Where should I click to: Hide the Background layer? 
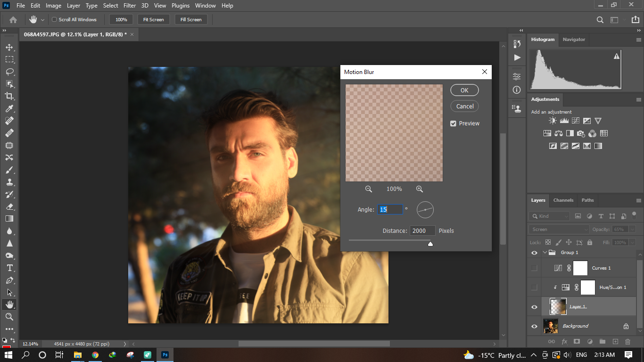[534, 326]
